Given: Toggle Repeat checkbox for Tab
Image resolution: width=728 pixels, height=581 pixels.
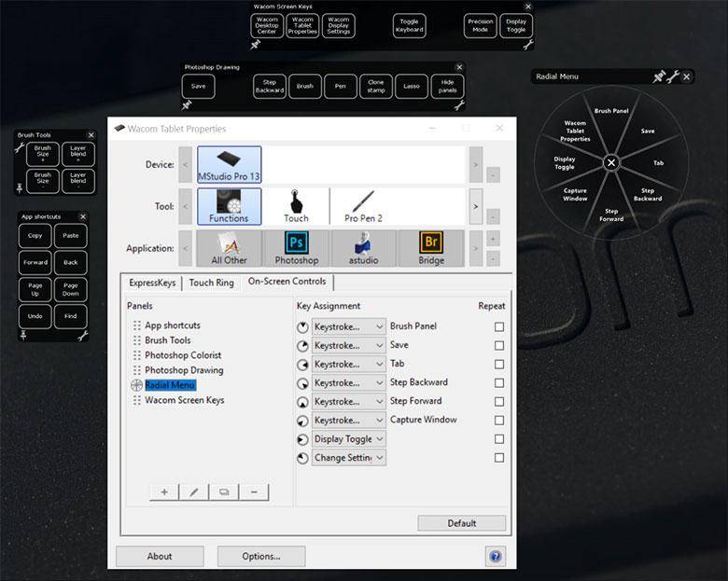Looking at the screenshot, I should click(x=499, y=365).
